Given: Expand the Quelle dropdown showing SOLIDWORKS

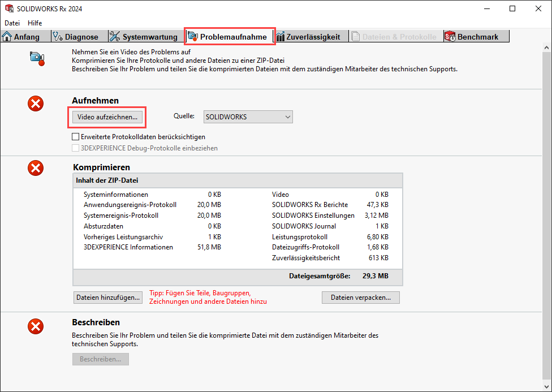Looking at the screenshot, I should point(248,117).
